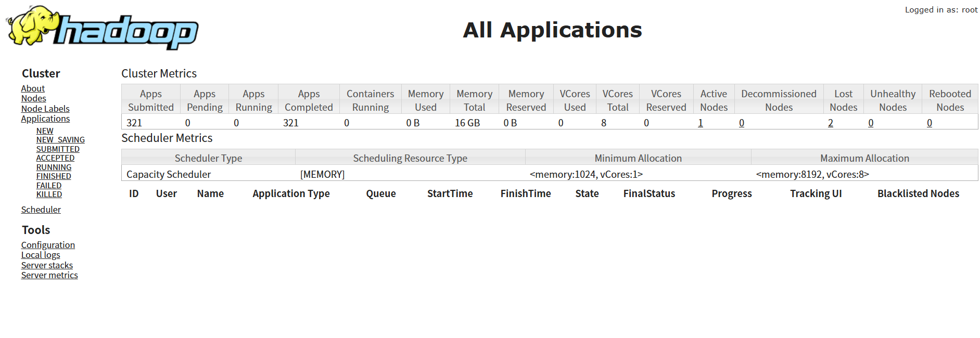980x338 pixels.
Task: Sort applications by State column
Action: [x=587, y=193]
